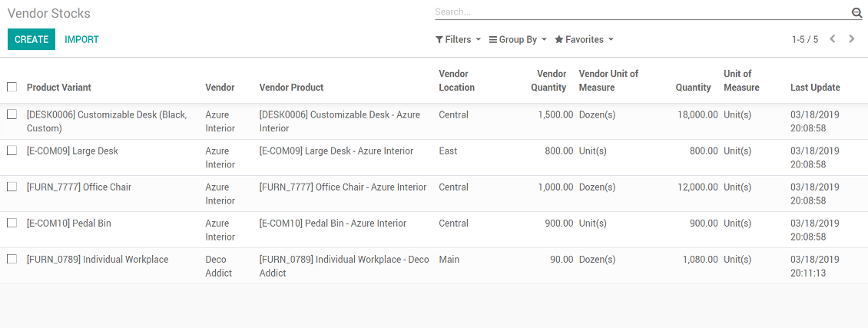Open the Favorites dropdown
The image size is (868, 328).
(x=584, y=39)
